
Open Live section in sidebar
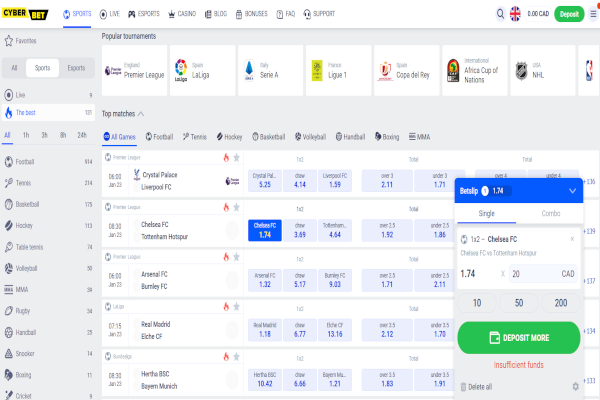click(48, 95)
